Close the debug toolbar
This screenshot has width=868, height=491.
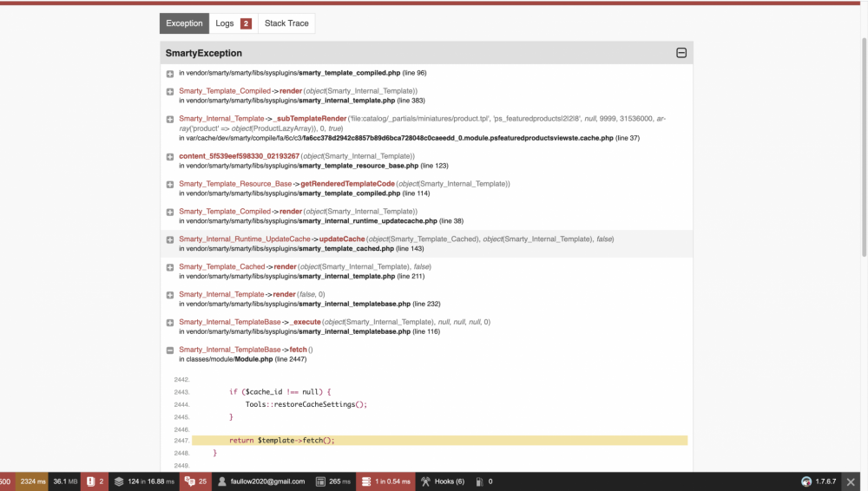pos(851,481)
